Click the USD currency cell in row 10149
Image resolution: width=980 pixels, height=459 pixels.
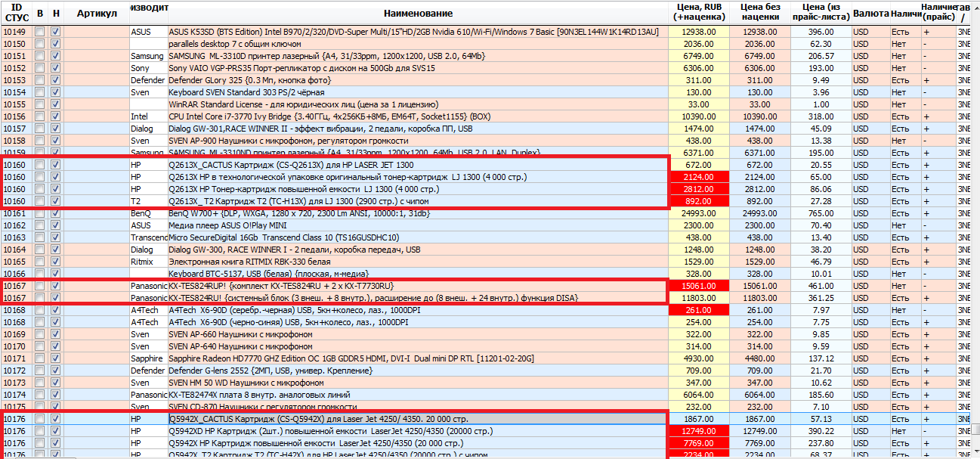pos(870,32)
